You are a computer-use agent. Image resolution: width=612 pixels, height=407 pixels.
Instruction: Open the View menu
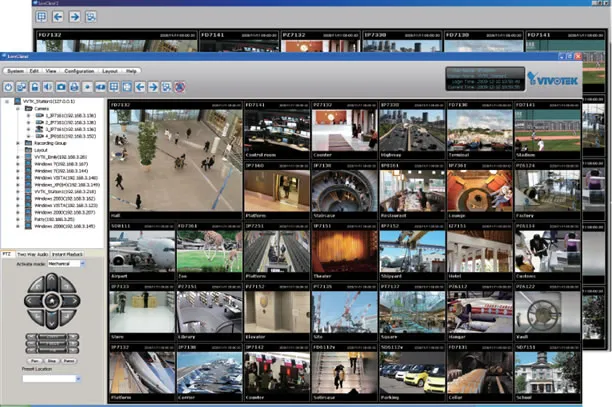[51, 71]
